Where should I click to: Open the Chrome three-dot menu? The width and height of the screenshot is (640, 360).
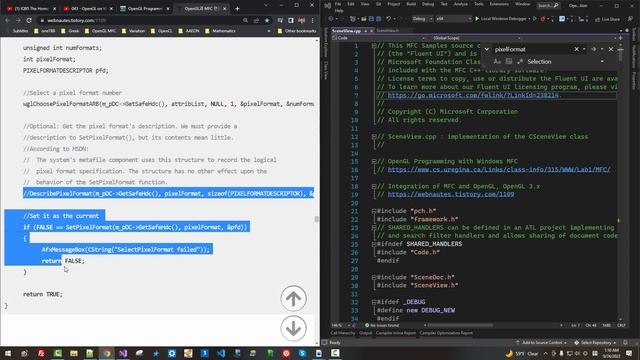tap(313, 20)
